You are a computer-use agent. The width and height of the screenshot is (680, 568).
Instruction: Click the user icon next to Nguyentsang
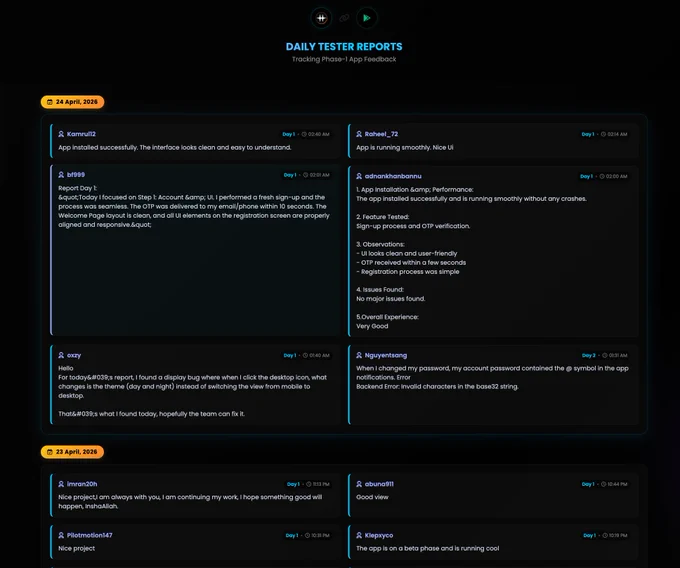pos(359,355)
